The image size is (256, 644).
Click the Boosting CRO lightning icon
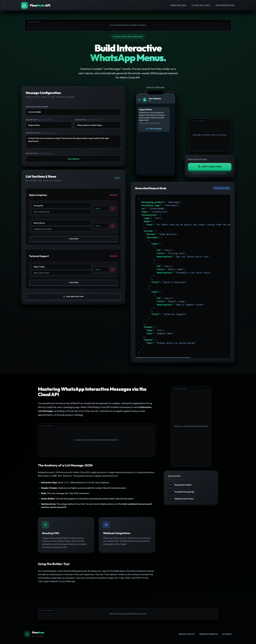(x=46, y=525)
